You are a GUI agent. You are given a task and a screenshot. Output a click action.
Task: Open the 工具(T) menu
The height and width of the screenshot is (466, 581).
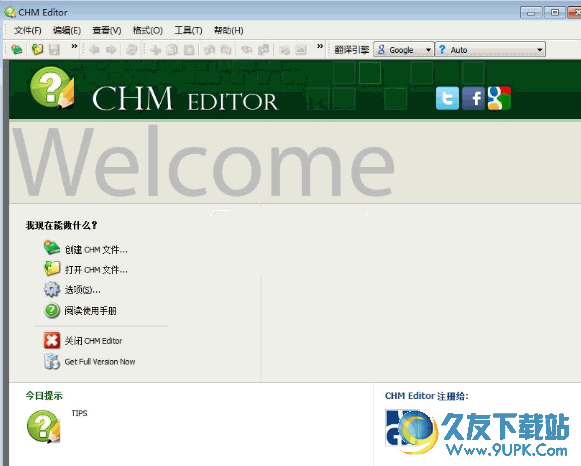188,30
